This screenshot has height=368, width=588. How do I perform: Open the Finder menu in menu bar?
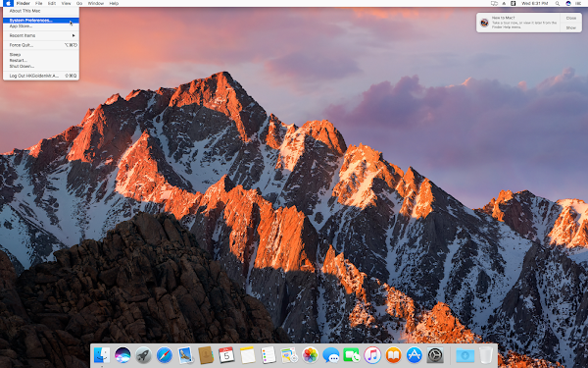[24, 3]
